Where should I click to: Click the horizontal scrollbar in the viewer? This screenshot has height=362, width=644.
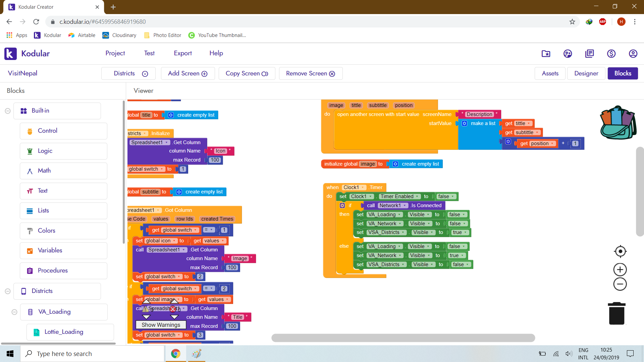pos(403,338)
